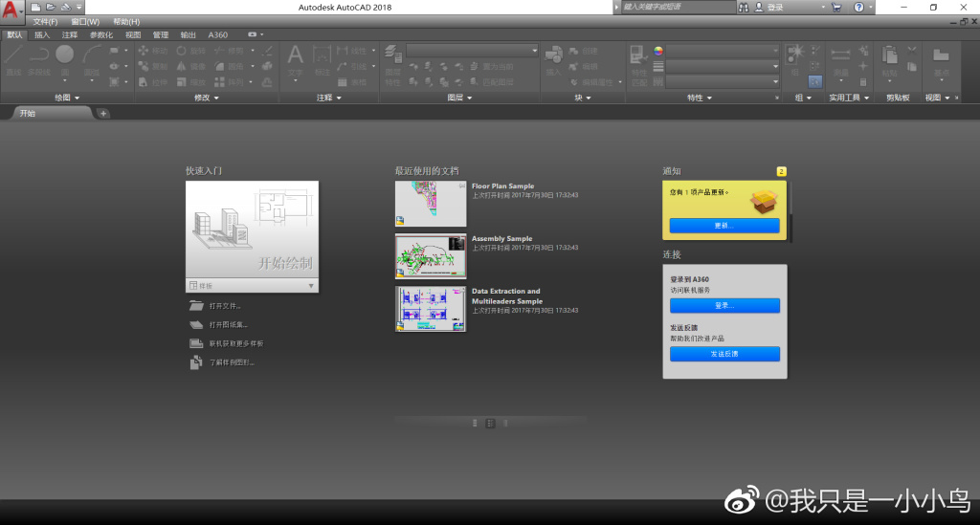Switch to the 参数化 ribbon tab
The width and height of the screenshot is (980, 525).
coord(101,35)
